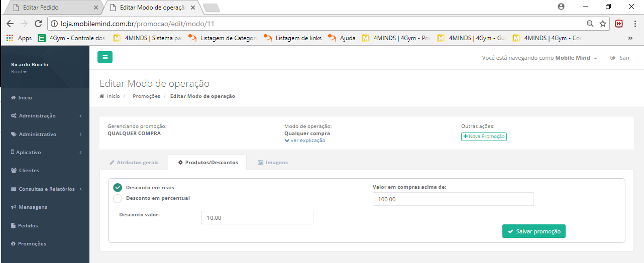Viewport: 644px width, 263px height.
Task: Open the Apps grid in bookmarks bar
Action: (19, 38)
